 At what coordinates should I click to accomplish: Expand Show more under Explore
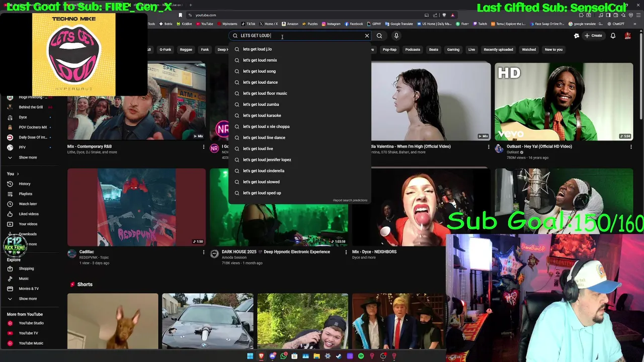(28, 299)
